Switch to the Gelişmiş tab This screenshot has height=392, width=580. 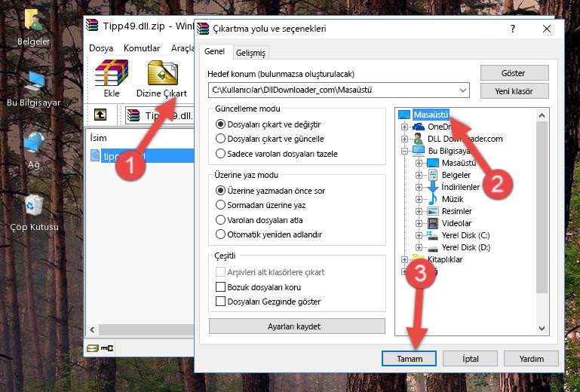[x=250, y=53]
